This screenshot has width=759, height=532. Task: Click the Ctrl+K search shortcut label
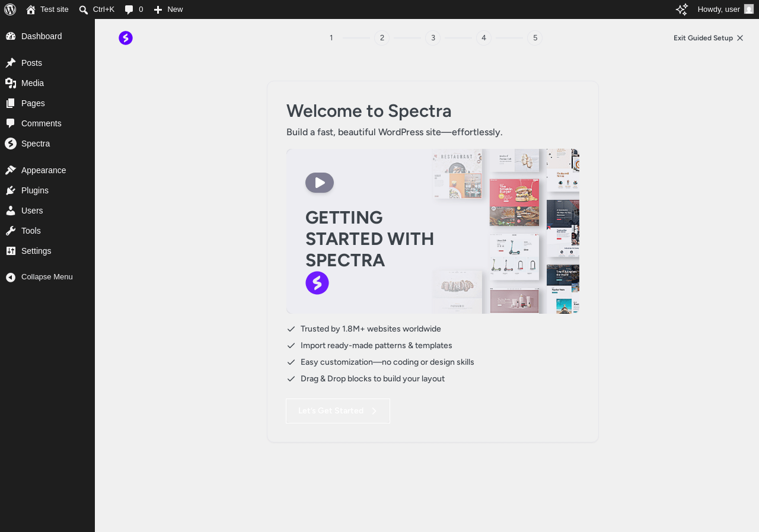(x=104, y=9)
